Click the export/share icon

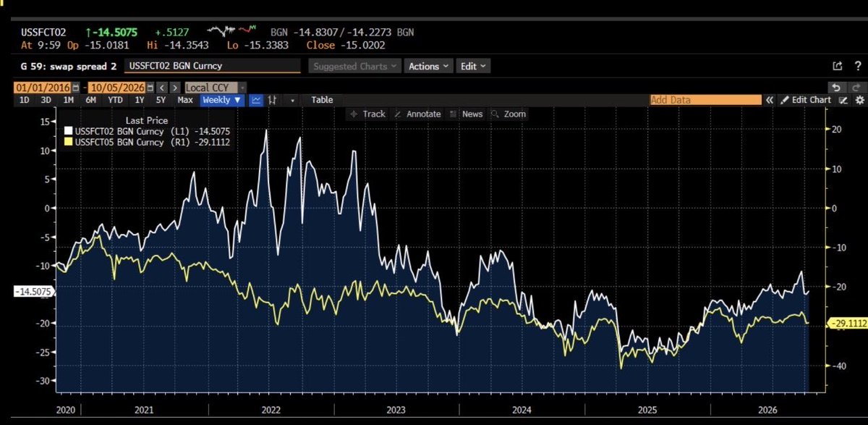[837, 66]
